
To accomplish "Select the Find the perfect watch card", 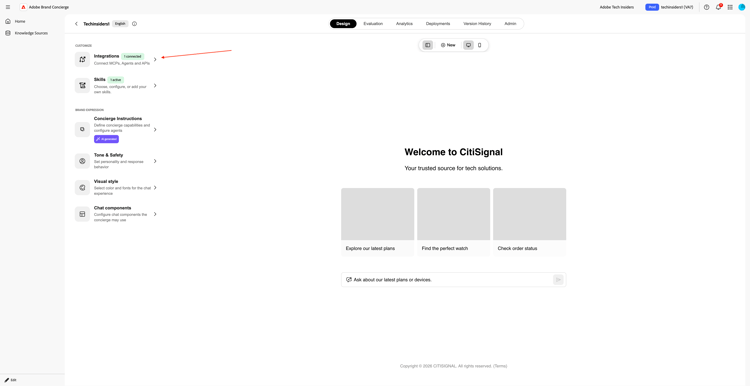I will (453, 222).
